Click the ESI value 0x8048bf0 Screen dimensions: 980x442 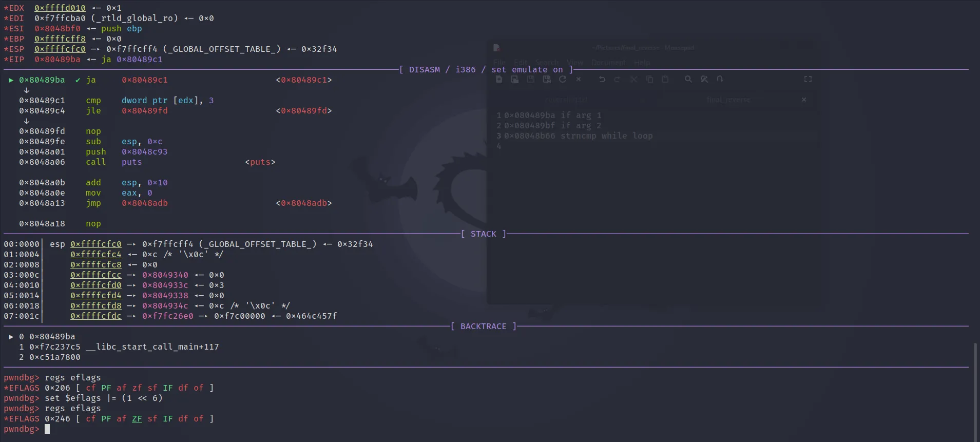[x=57, y=29]
